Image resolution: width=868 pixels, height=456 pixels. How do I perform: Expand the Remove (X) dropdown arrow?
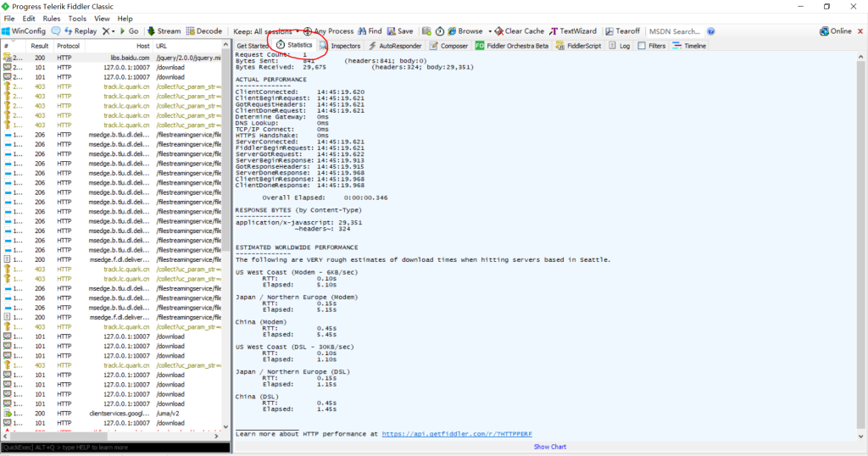pos(114,31)
